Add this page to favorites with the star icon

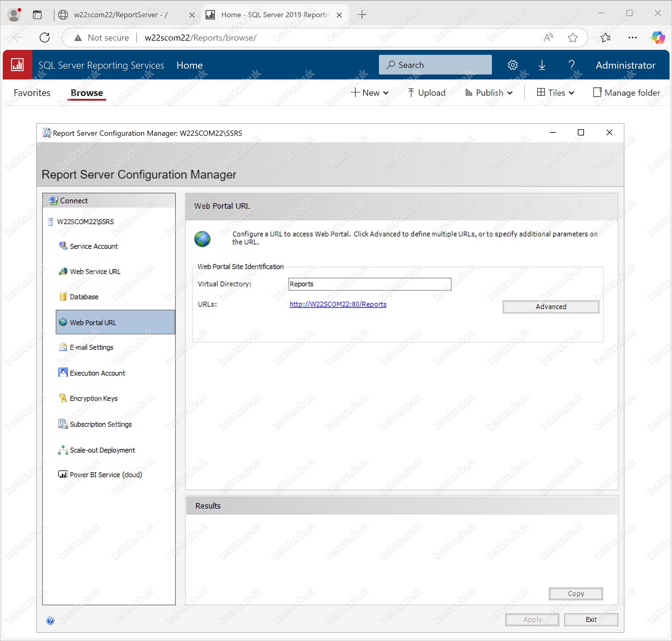(x=573, y=38)
